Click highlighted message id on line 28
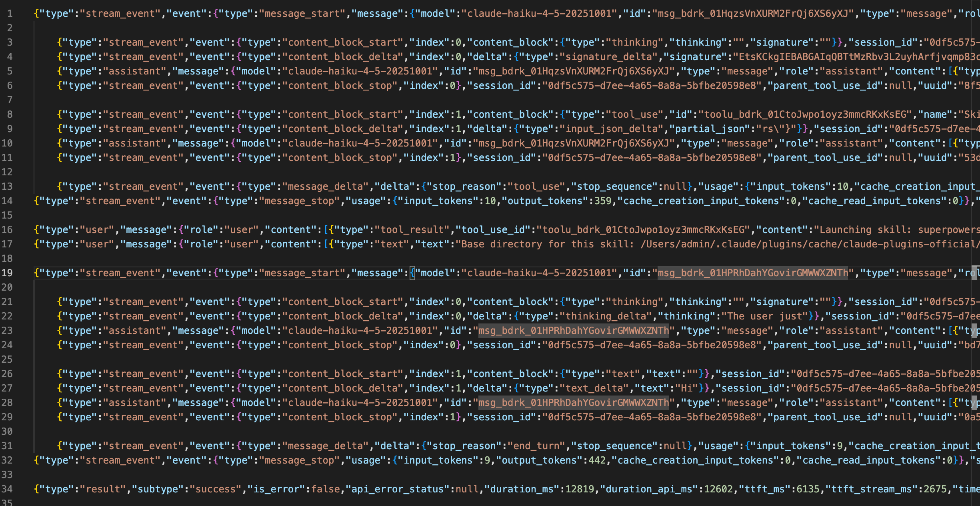 click(x=574, y=403)
